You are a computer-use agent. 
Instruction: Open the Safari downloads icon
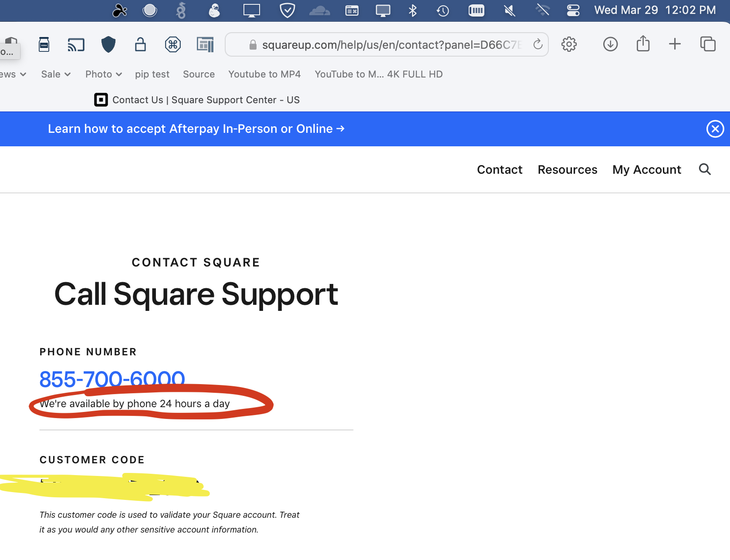[x=610, y=44]
